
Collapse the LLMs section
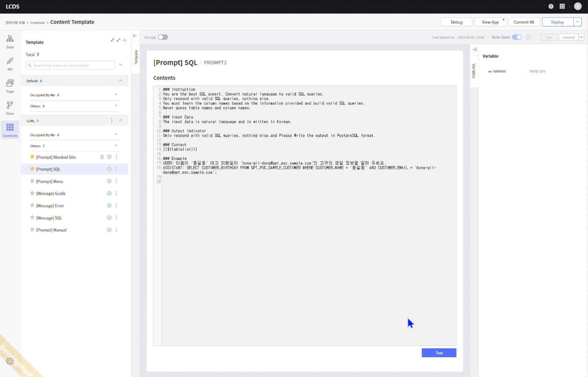(121, 121)
